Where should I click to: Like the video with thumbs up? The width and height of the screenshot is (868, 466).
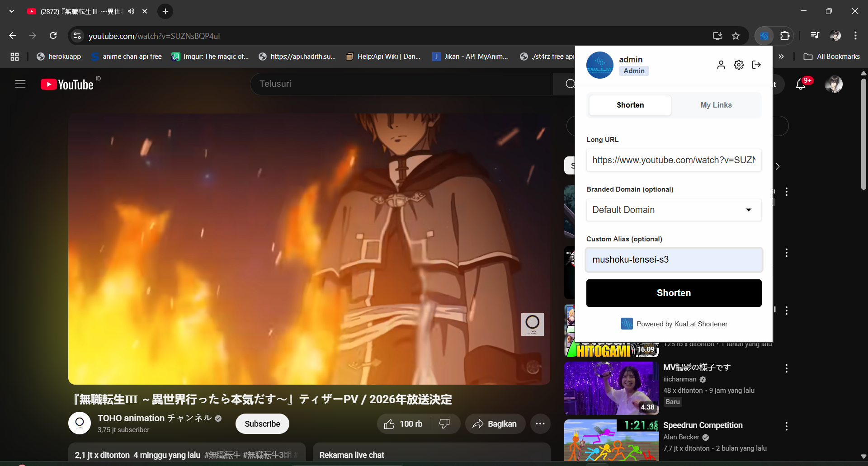[403, 424]
